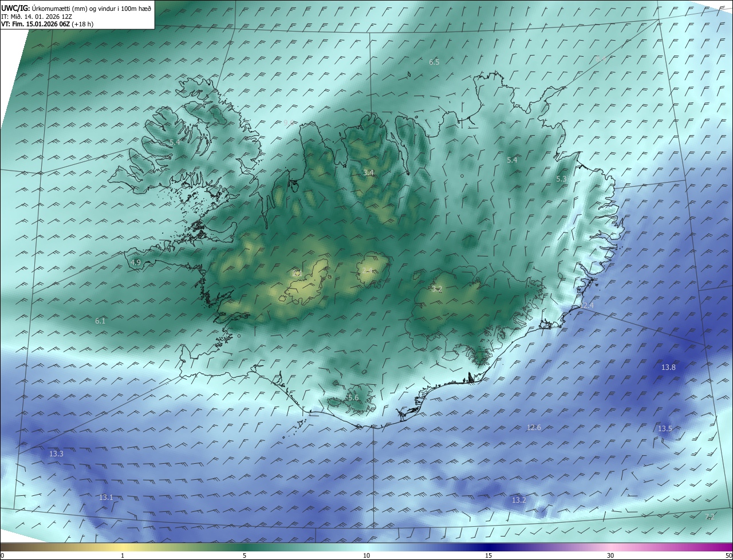Click the colorbar tick label 5
733x560 pixels.
coord(245,555)
